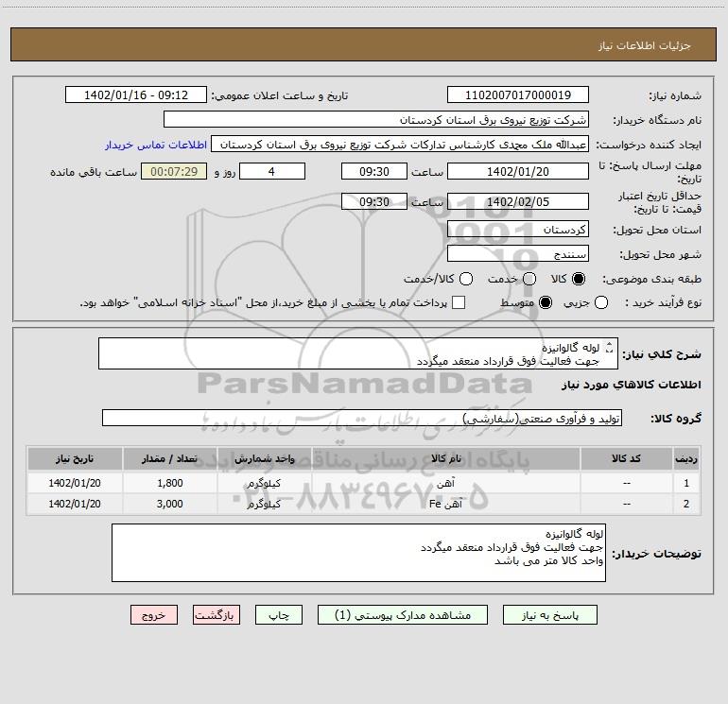Screen dimensions: 728x704
Task: Click the response deadline time 09:30 field
Action: pos(374,171)
